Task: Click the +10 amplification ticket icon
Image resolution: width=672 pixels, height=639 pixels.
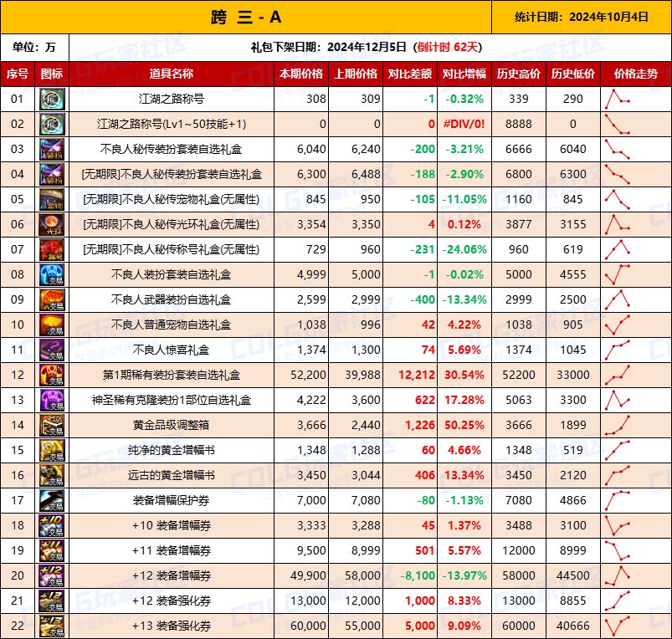Action: tap(52, 525)
